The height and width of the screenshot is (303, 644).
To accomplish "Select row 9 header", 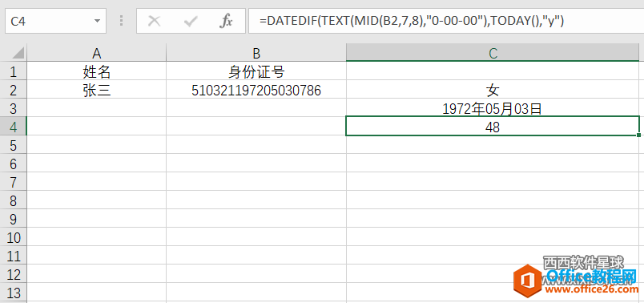I will coord(13,219).
